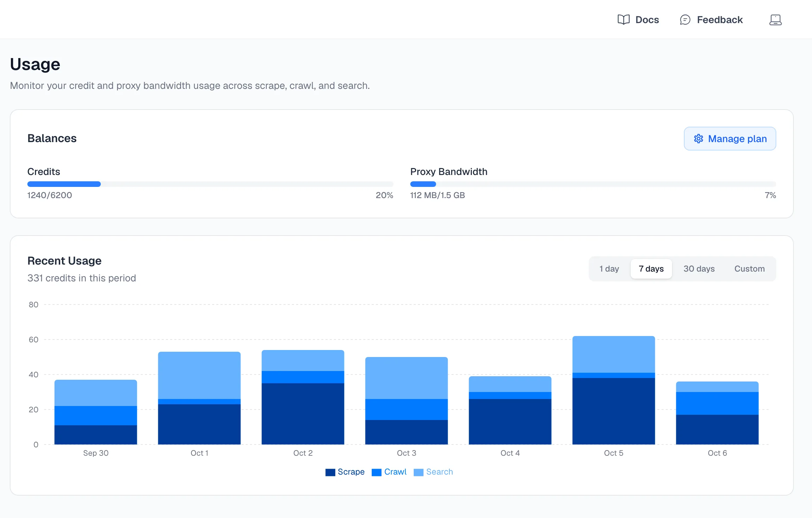The image size is (812, 518).
Task: Switch to the 1 day range
Action: (x=609, y=269)
